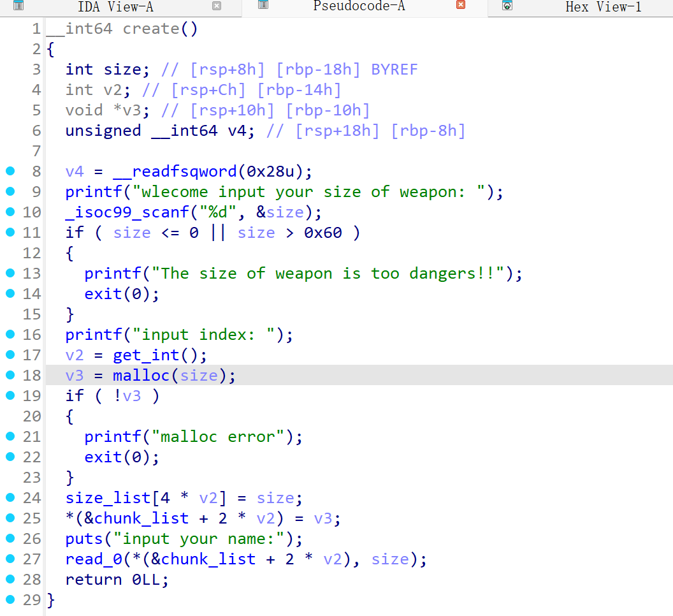Click the Pseudocode-A tab icon
The width and height of the screenshot is (673, 616).
263,5
